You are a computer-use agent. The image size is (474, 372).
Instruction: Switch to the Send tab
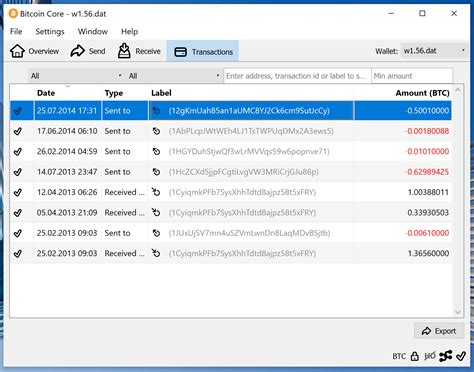tap(88, 51)
